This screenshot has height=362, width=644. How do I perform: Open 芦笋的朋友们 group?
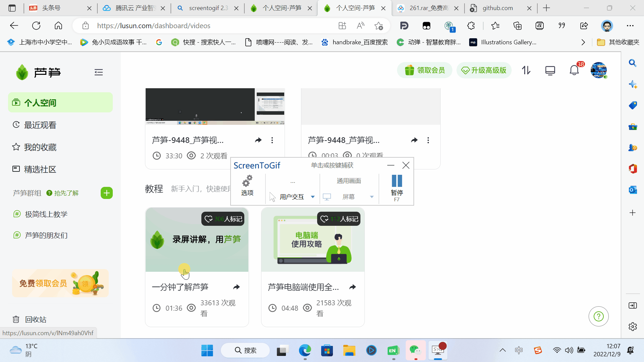pyautogui.click(x=40, y=235)
